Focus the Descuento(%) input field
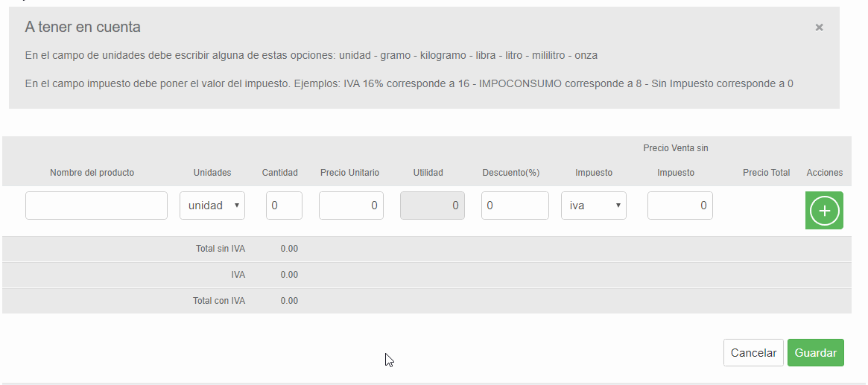Viewport: 868px width, 385px height. tap(515, 206)
